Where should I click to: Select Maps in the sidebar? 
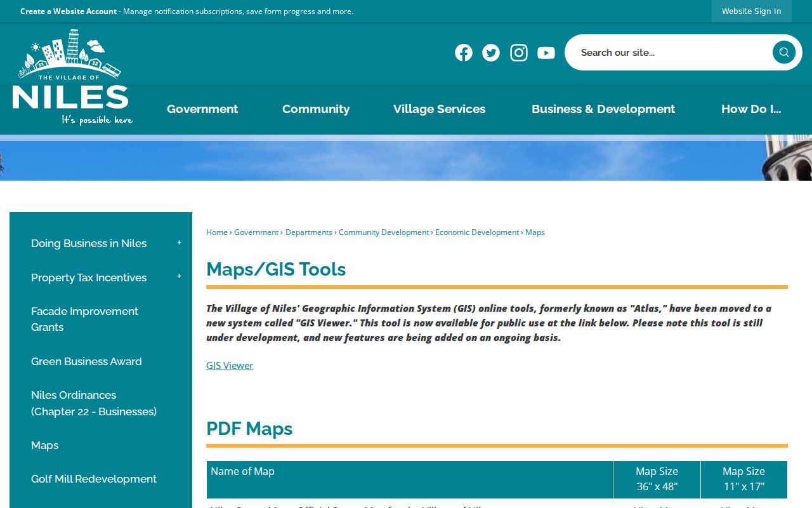click(44, 445)
